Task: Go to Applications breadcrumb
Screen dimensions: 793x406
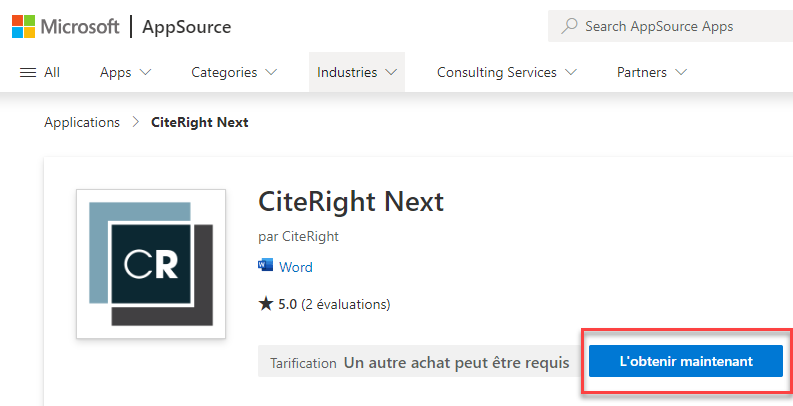Action: [82, 122]
